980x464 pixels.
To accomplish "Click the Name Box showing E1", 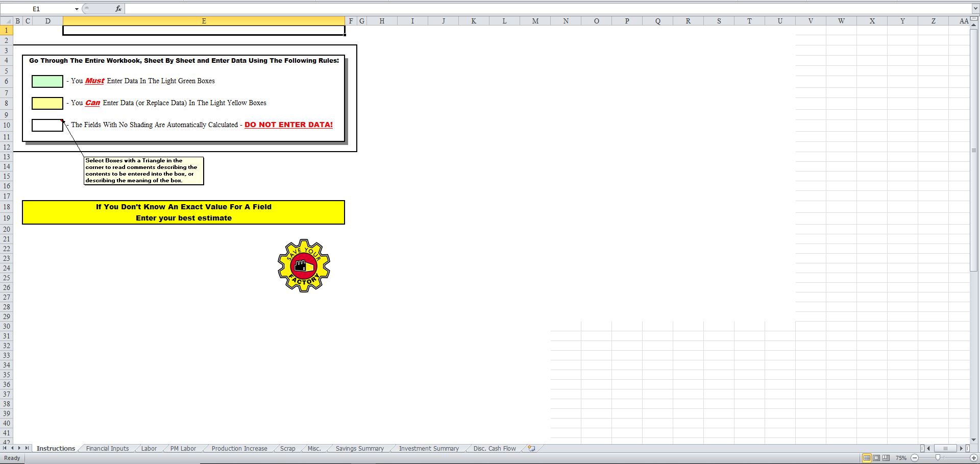I will click(37, 9).
